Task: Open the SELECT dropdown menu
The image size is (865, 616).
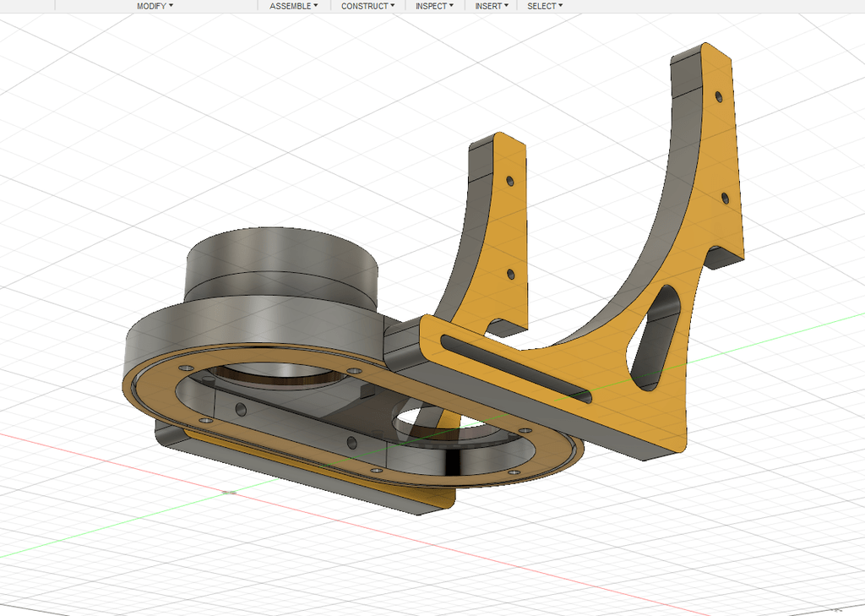Action: point(545,6)
